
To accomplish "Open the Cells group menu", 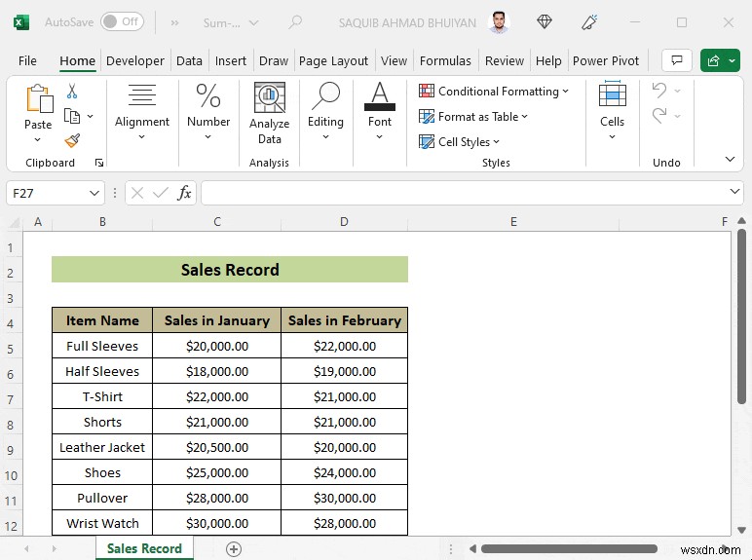I will point(612,113).
